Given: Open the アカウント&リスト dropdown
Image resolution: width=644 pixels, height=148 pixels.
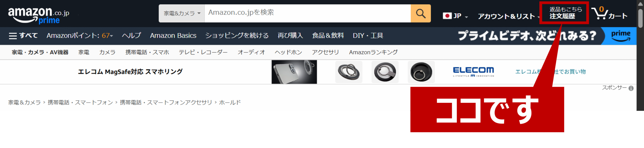Looking at the screenshot, I should pyautogui.click(x=508, y=16).
